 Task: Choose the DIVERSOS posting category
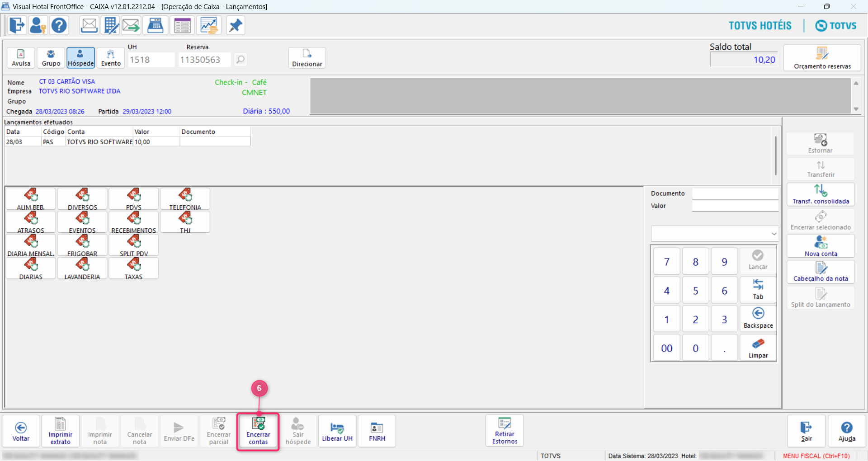click(x=82, y=199)
